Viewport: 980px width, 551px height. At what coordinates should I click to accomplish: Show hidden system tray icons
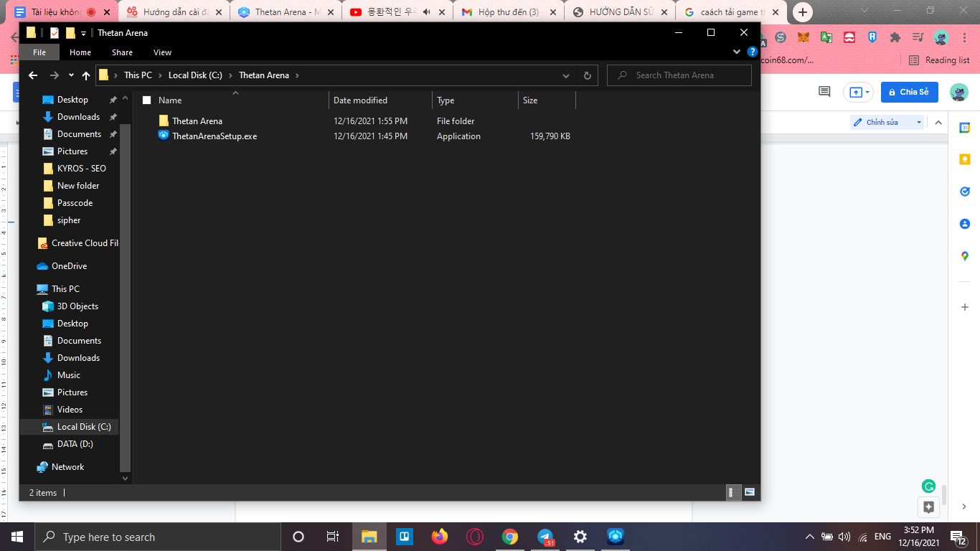click(x=810, y=537)
